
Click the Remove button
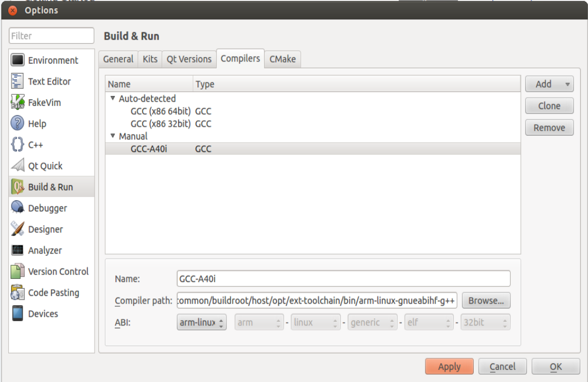(x=549, y=128)
